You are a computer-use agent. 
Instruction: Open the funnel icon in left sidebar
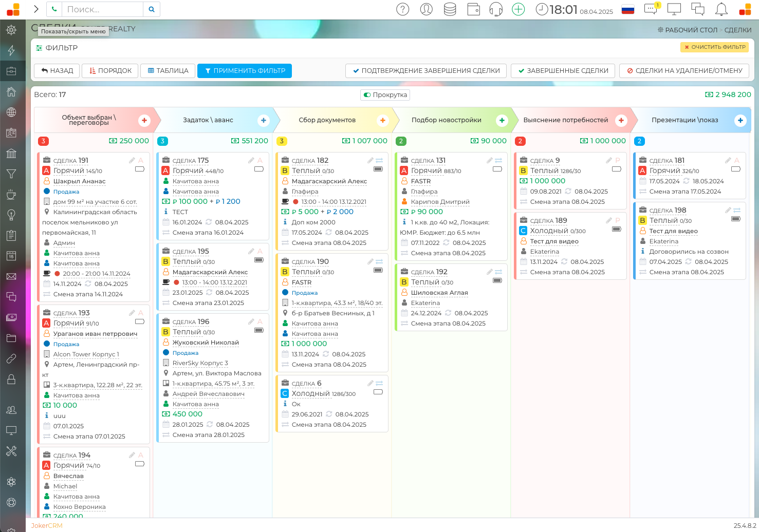(11, 174)
